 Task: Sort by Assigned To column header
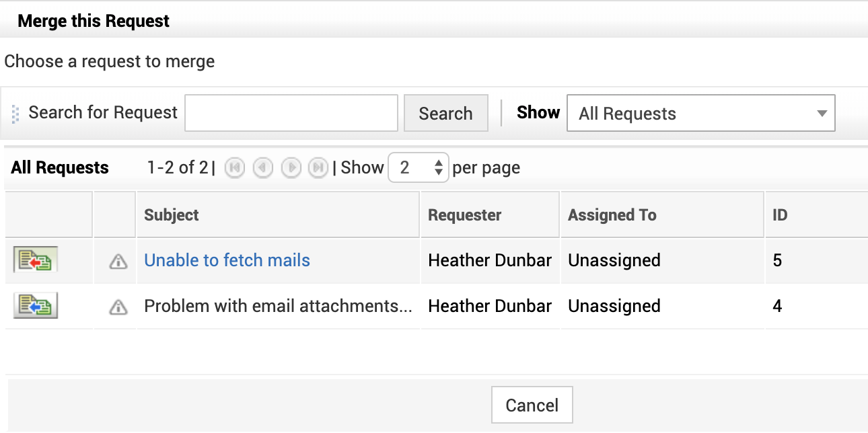click(x=612, y=215)
